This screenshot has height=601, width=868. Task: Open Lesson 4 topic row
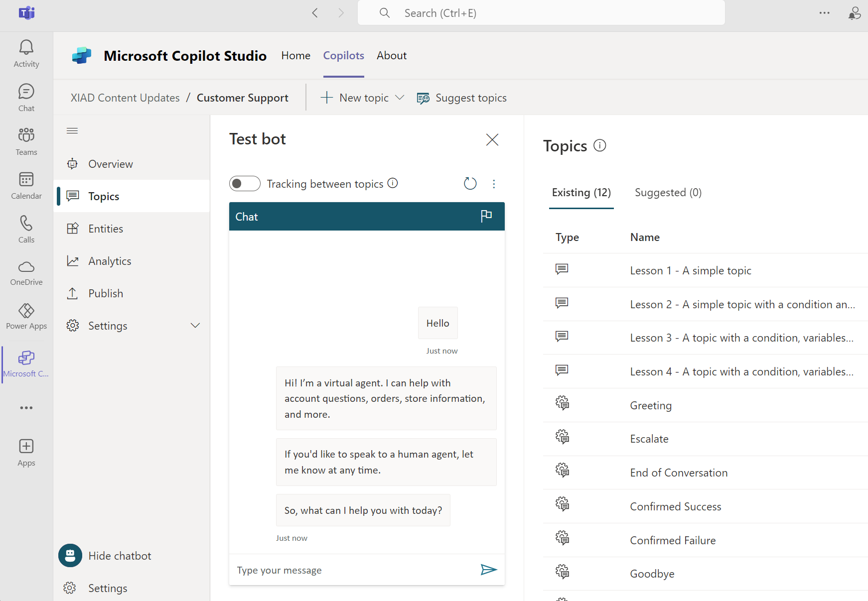point(706,371)
